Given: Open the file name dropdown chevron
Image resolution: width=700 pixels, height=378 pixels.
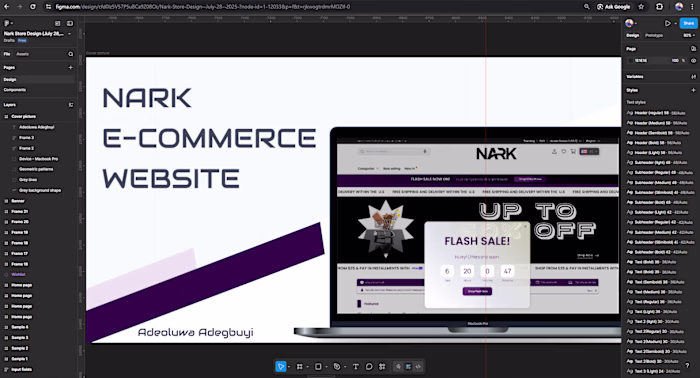Looking at the screenshot, I should (x=69, y=34).
